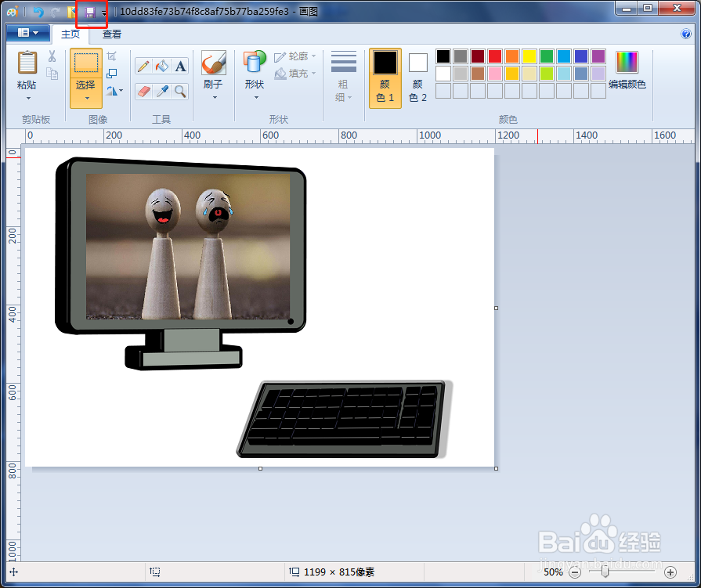This screenshot has width=701, height=588.
Task: Activate the 颜色 2 button
Action: tap(417, 78)
